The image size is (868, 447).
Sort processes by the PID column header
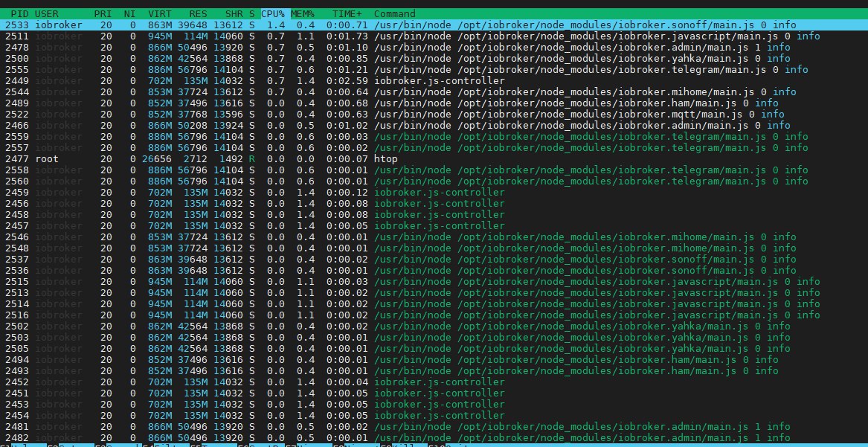[20, 14]
